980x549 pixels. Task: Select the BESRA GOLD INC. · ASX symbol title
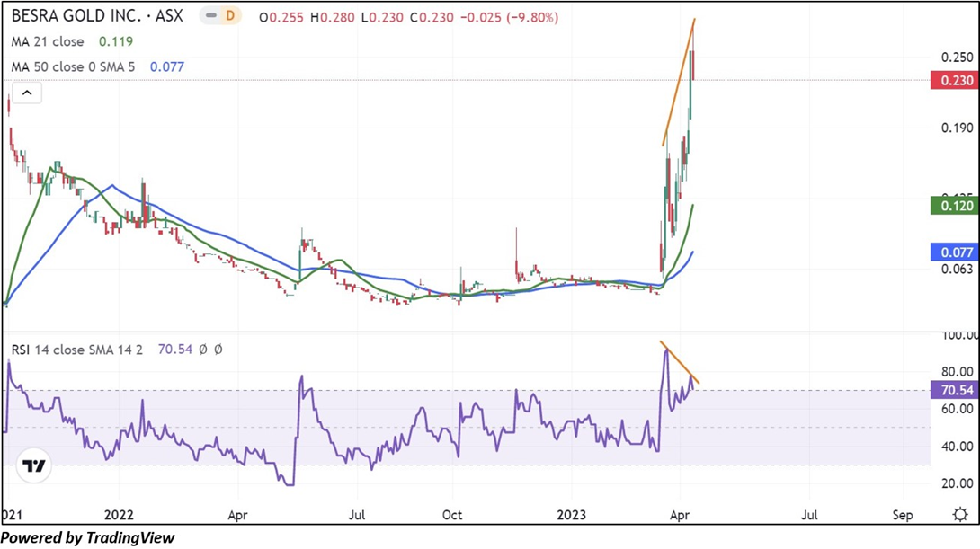pyautogui.click(x=97, y=16)
